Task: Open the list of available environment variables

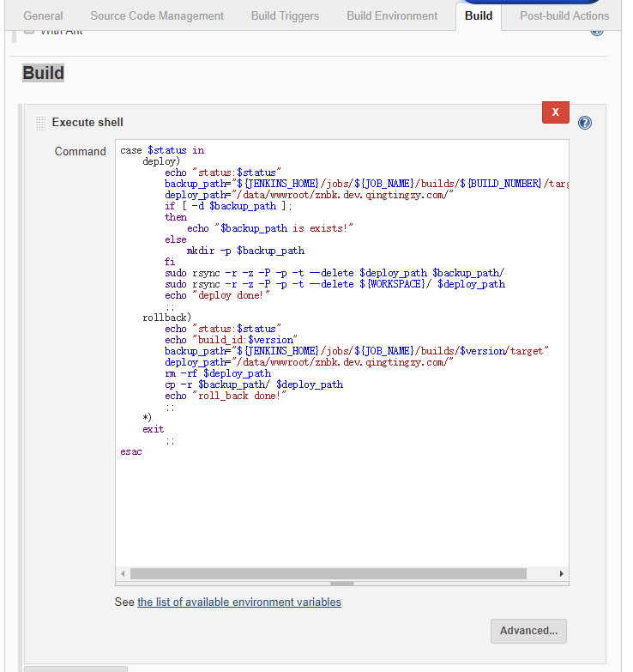Action: 239,602
